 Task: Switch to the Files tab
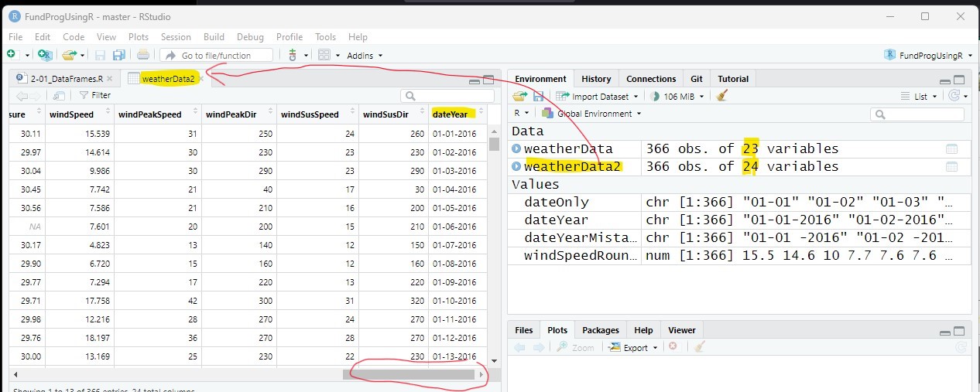click(524, 330)
